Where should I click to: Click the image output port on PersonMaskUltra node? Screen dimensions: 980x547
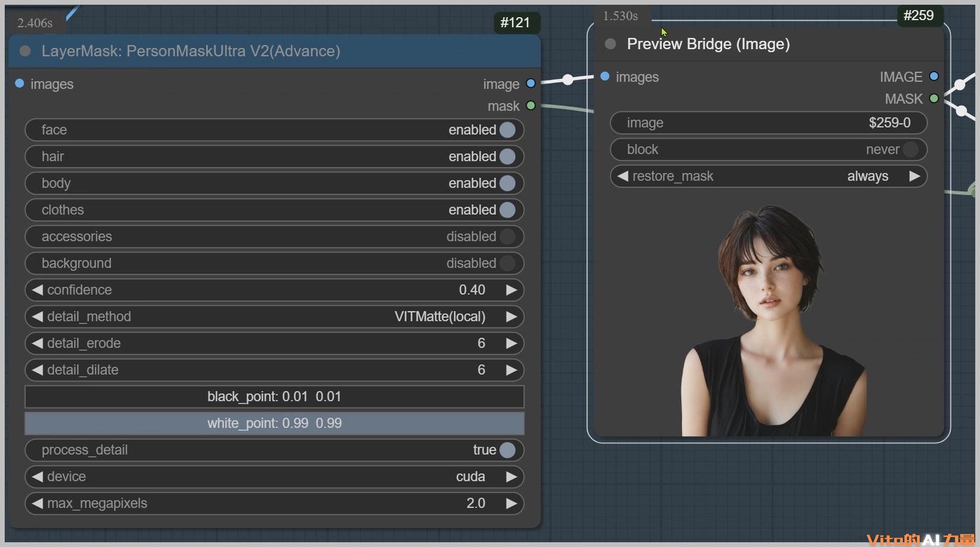[x=531, y=84]
